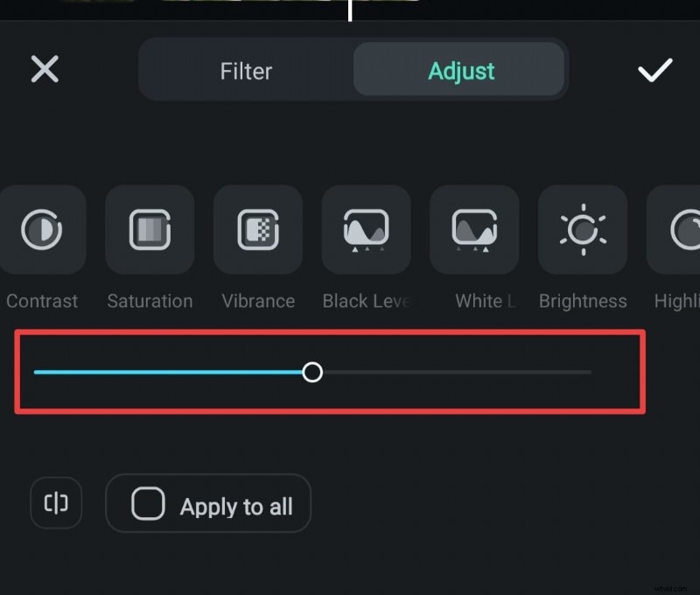Select the Contrast adjustment icon
Image resolution: width=700 pixels, height=595 pixels.
tap(42, 230)
